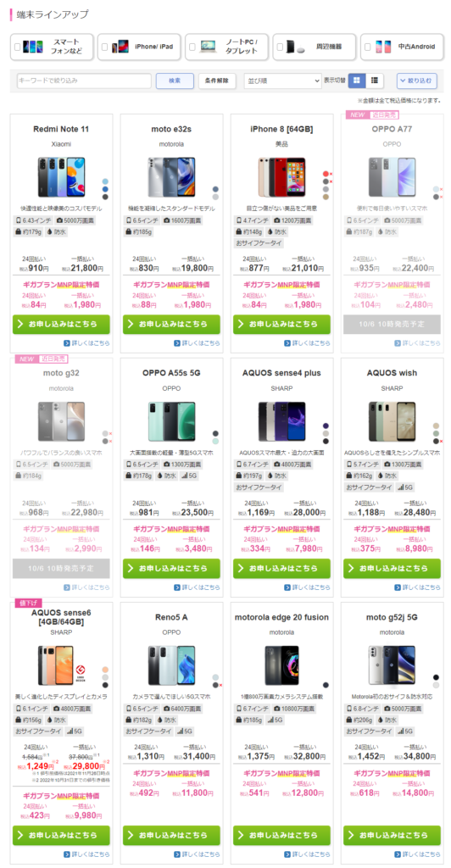Click the iPhone 8 product image
Screen dimensions: 451x868
[x=283, y=176]
